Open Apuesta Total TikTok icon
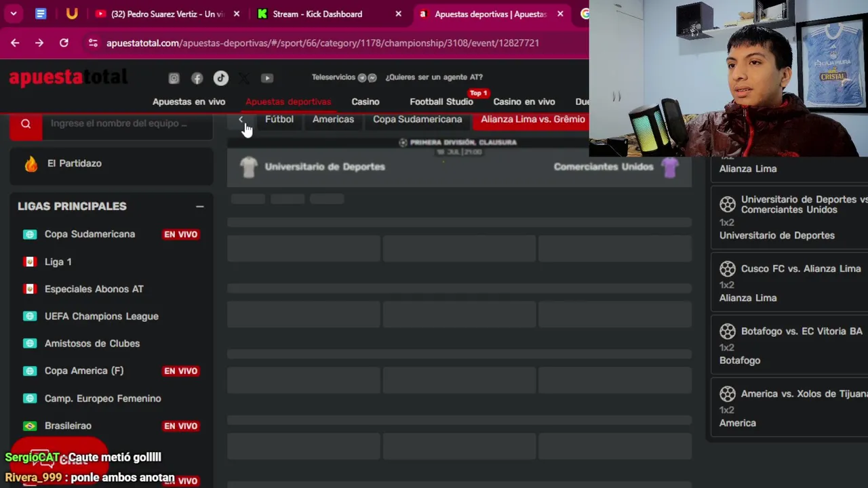The width and height of the screenshot is (868, 488). [220, 78]
